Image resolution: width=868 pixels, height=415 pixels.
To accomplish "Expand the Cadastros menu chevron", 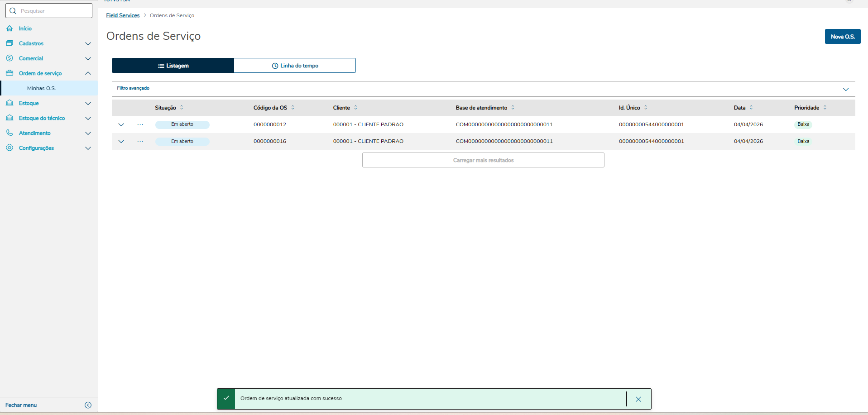I will point(88,43).
